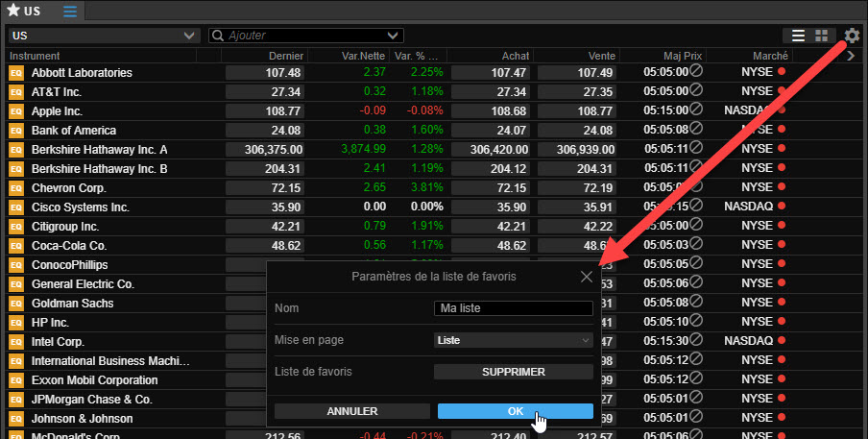Open the hamburger menu next to US tab
The height and width of the screenshot is (439, 868).
70,12
